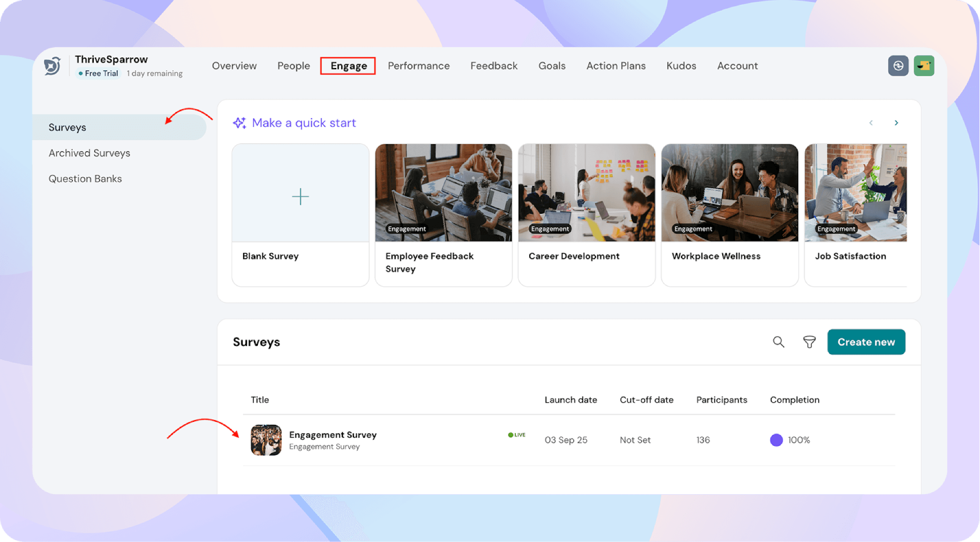Open the Engagement Survey thumbnail image
The image size is (980, 542).
click(266, 440)
